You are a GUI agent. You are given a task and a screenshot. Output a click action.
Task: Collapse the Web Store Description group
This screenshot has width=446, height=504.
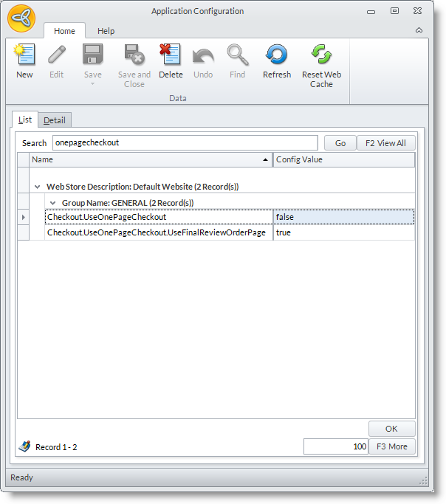38,187
